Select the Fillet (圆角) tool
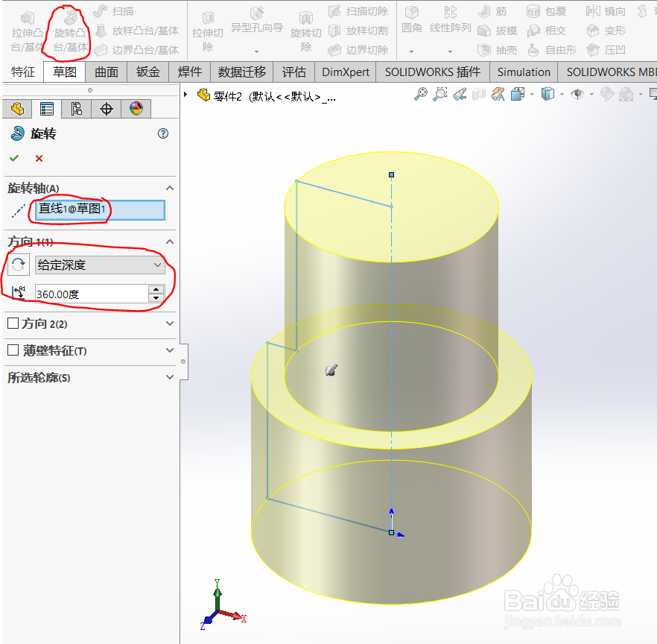The width and height of the screenshot is (657, 644). (x=411, y=21)
